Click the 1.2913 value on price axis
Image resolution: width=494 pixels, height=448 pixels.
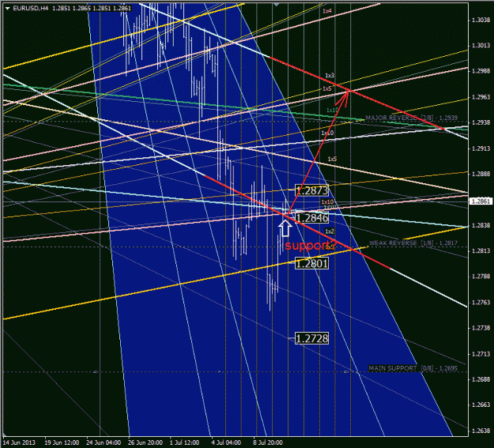(481, 149)
